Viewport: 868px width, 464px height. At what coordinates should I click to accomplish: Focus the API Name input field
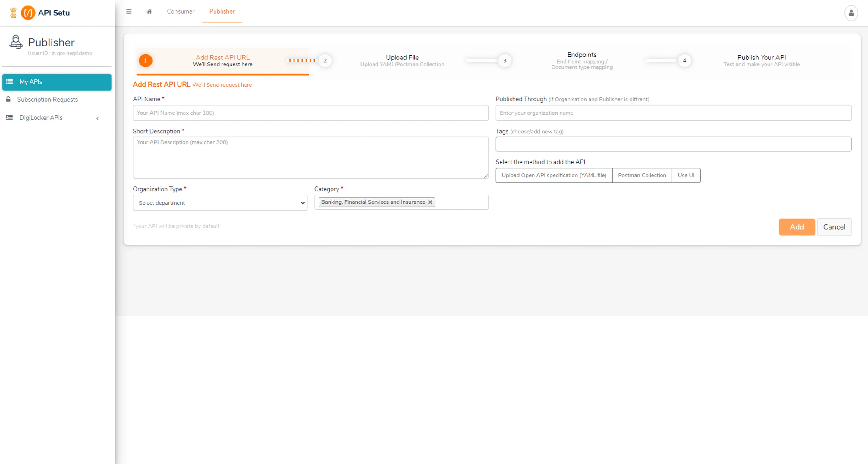point(310,113)
